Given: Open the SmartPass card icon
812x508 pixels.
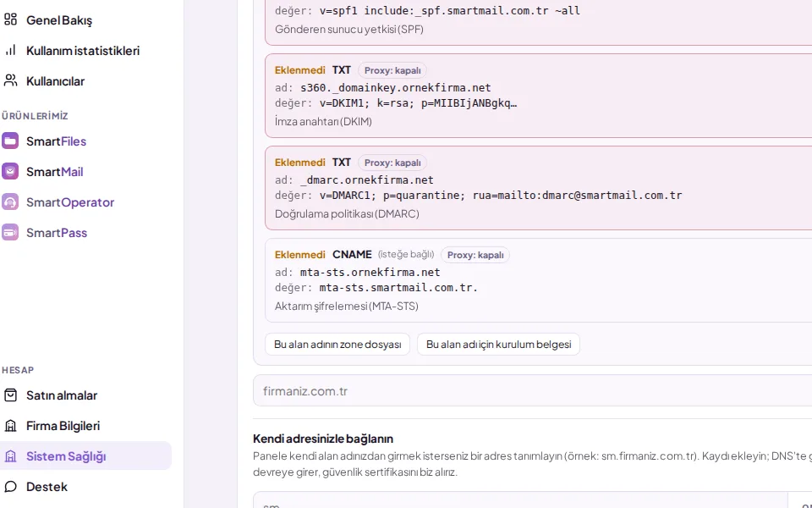Looking at the screenshot, I should (x=10, y=233).
